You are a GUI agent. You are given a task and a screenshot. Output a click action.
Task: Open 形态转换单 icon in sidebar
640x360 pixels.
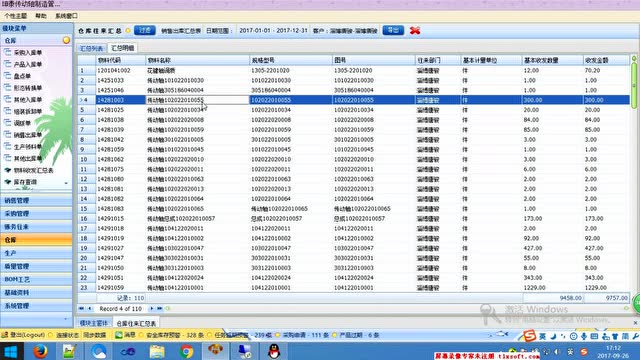click(x=7, y=88)
